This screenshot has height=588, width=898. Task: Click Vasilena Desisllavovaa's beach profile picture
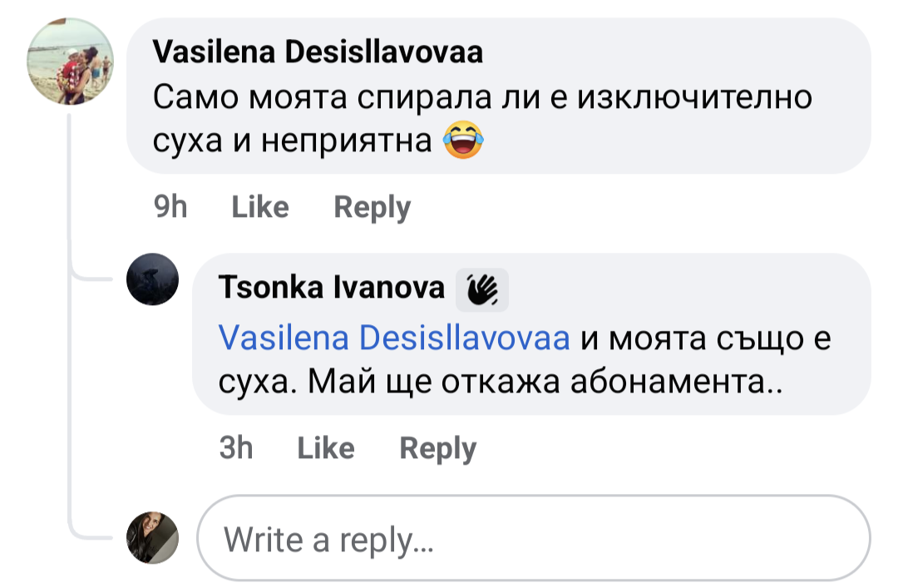point(71,62)
